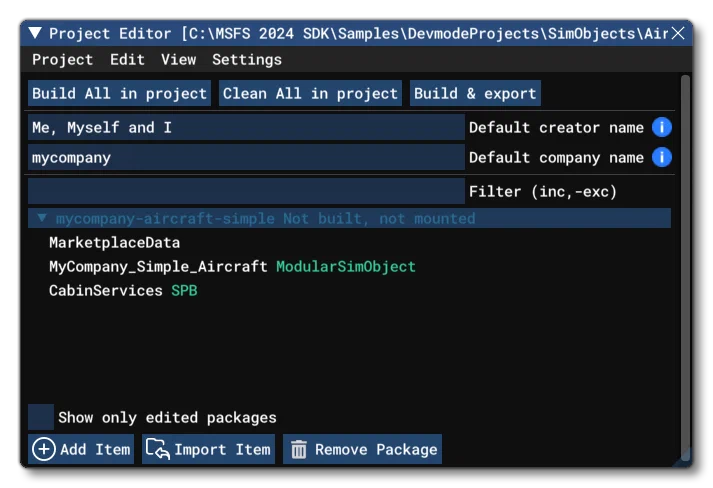Click the Build & export button
The width and height of the screenshot is (713, 488).
475,94
